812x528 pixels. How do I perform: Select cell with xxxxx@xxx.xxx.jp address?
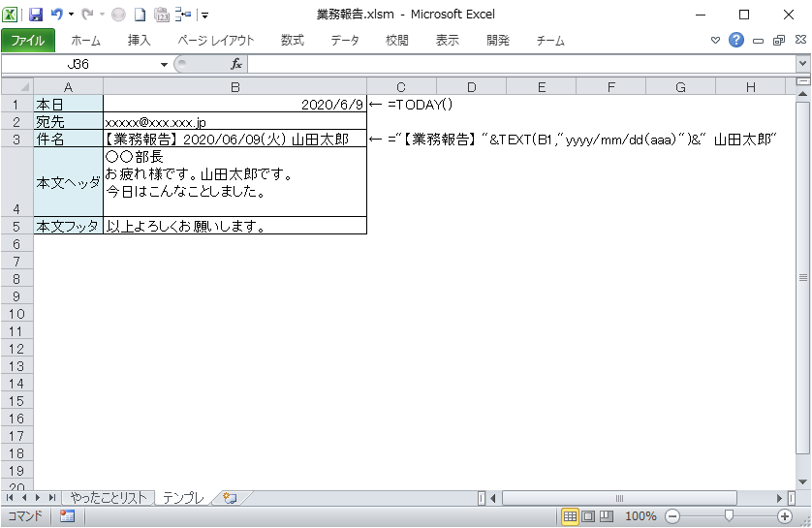point(235,122)
